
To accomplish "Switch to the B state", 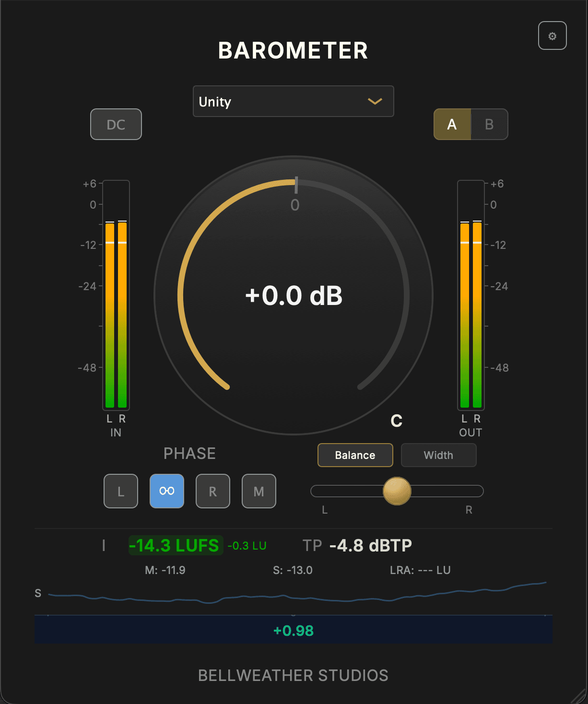I will pos(489,124).
